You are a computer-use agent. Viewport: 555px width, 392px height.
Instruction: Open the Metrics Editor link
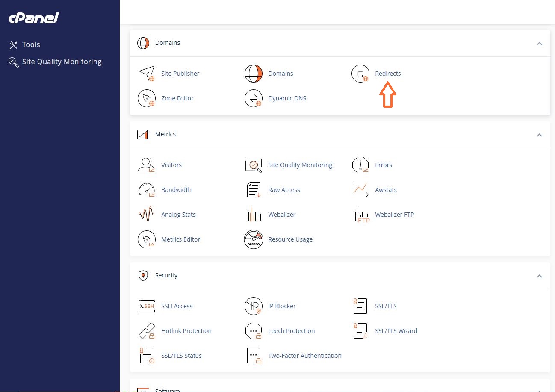pyautogui.click(x=180, y=239)
